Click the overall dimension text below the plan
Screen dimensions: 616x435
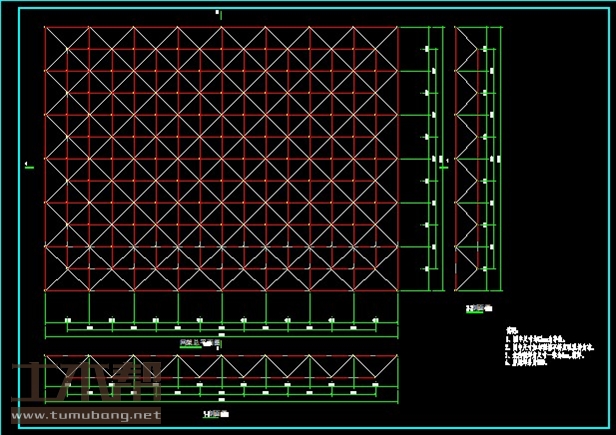click(x=221, y=333)
